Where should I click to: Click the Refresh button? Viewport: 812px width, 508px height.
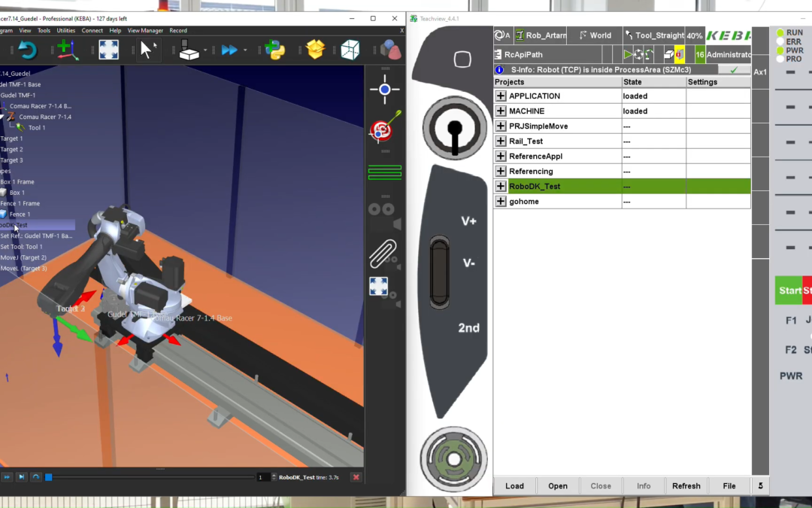pyautogui.click(x=686, y=485)
